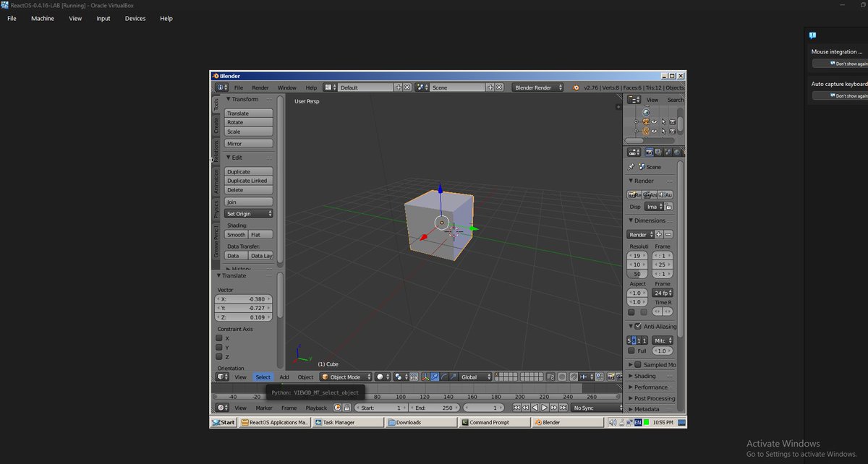Open VirtualBox Devices menu

coord(135,18)
